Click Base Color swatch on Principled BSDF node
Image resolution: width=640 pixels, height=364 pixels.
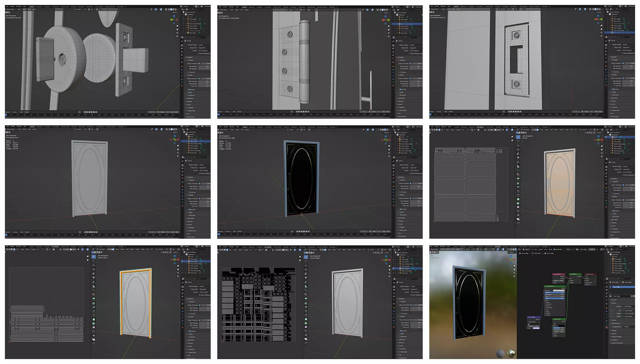pyautogui.click(x=559, y=291)
